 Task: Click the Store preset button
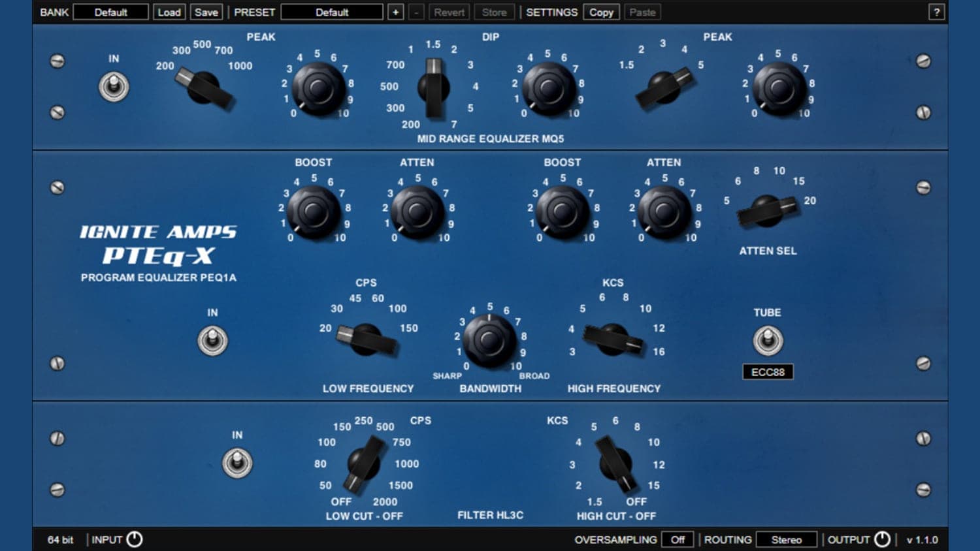click(x=494, y=12)
